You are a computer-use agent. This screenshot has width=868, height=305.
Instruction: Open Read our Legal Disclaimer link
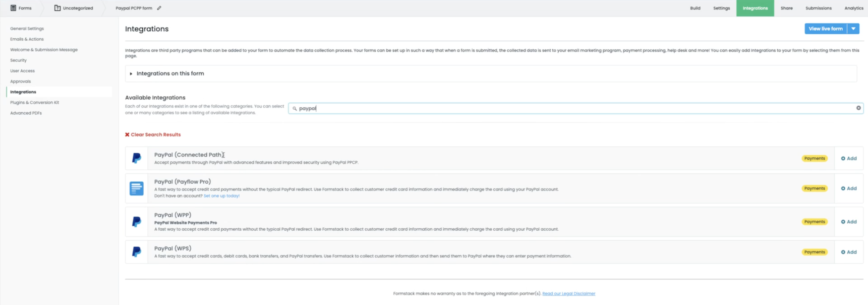click(x=568, y=293)
